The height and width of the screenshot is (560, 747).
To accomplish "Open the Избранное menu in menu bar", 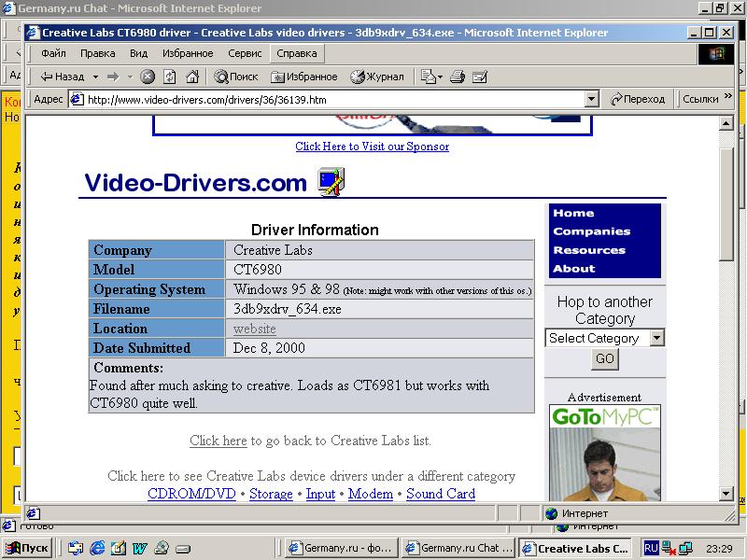I will click(188, 53).
